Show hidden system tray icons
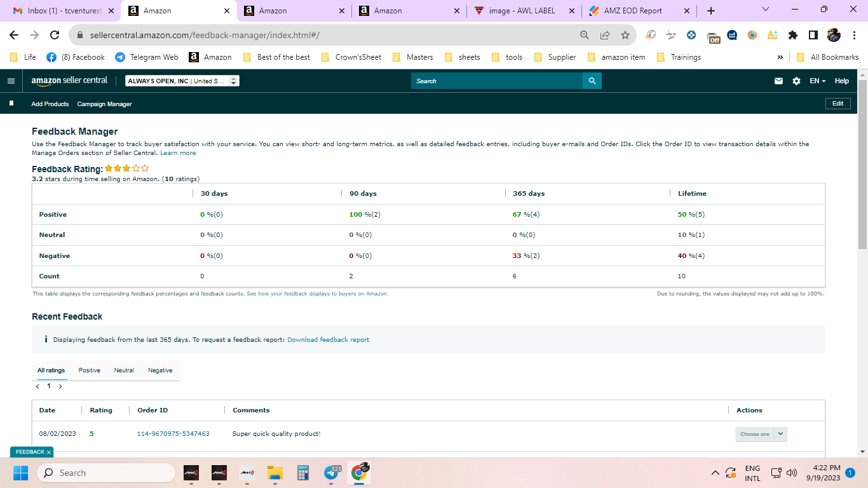This screenshot has width=868, height=488. pyautogui.click(x=715, y=473)
